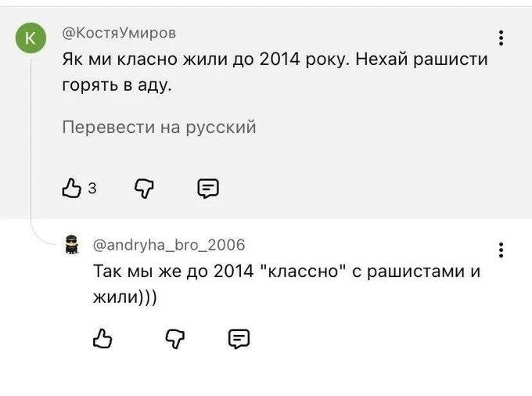Viewport: 532px width, 396px height.
Task: Dislike the andryha_bro_2006 reply
Action: pos(175,339)
